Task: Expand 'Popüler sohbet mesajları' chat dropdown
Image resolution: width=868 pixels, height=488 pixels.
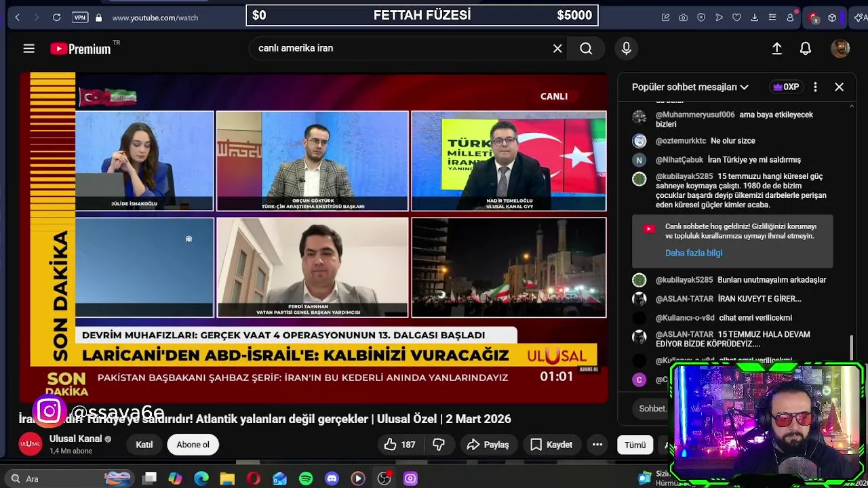Action: [690, 87]
